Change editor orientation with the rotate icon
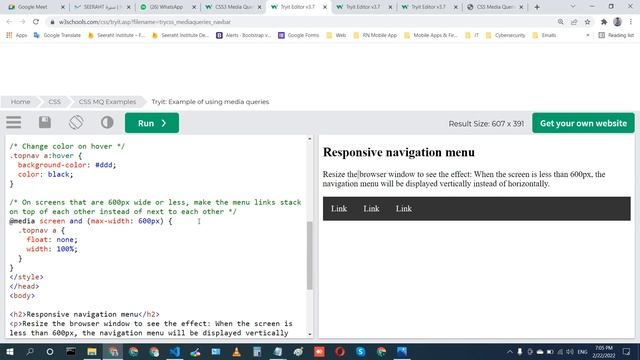Viewport: 640px width, 360px height. point(76,122)
